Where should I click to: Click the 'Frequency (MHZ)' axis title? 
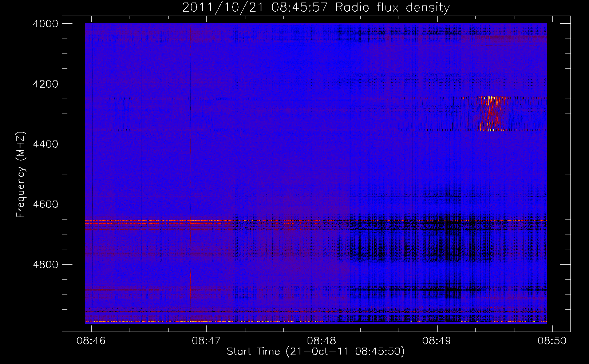click(21, 175)
